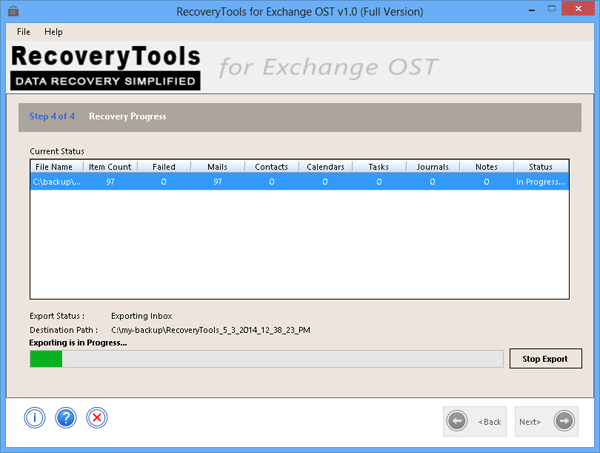Screen dimensions: 600x453
Task: Sort by Item Count column header
Action: click(110, 167)
